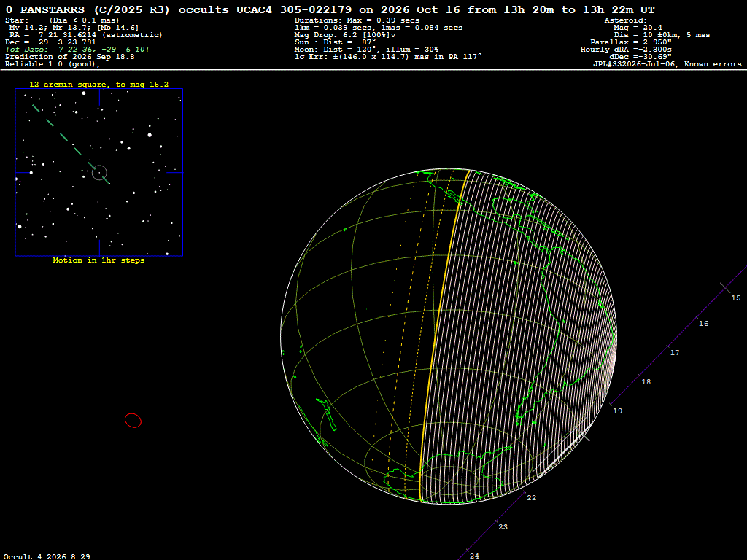Click the 22 hour tick marker

tap(525, 491)
